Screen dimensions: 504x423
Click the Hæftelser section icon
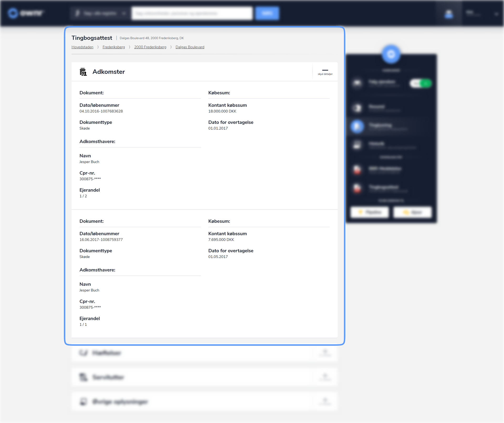[83, 353]
